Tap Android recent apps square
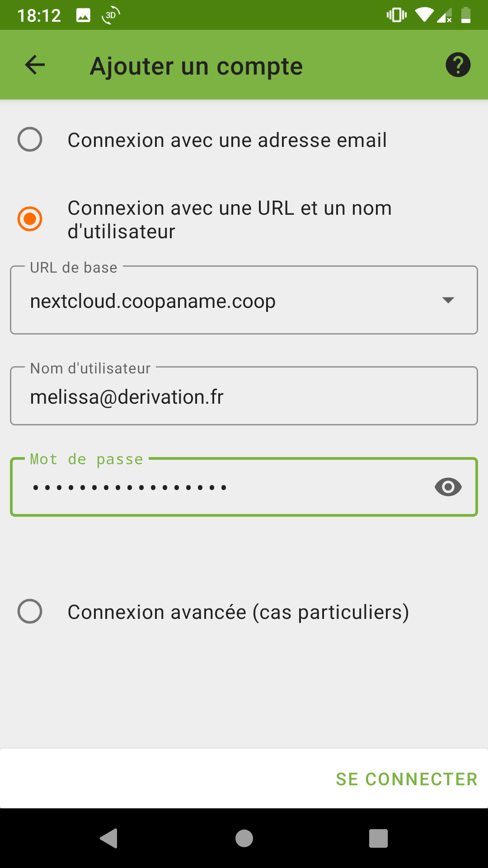488x868 pixels. click(378, 839)
